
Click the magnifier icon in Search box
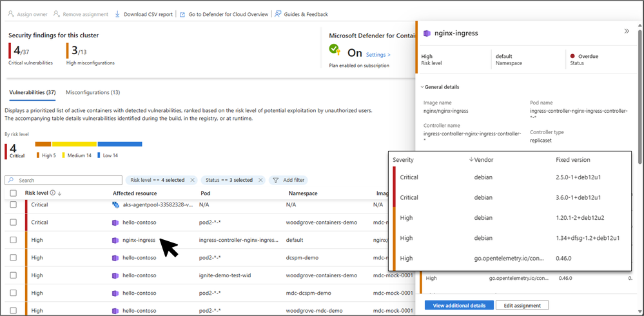tap(11, 181)
